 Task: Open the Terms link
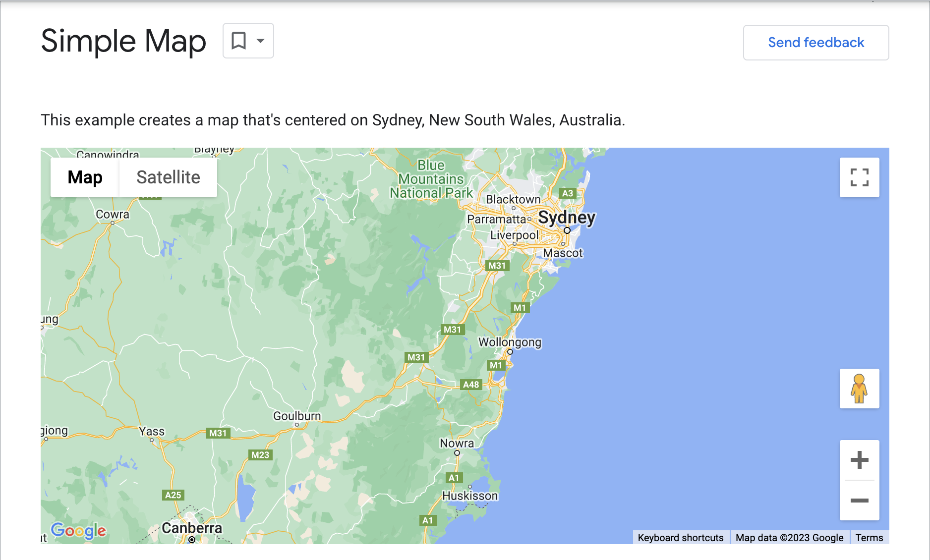[869, 538]
